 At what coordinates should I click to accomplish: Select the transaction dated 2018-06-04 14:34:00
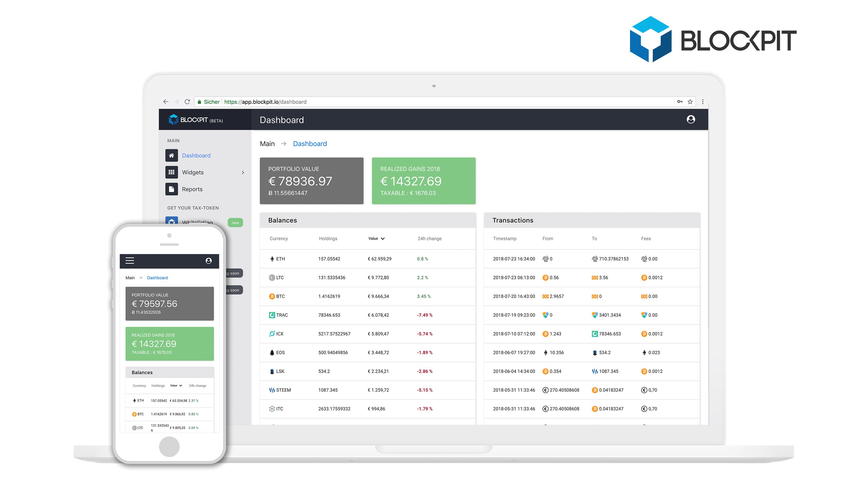[592, 371]
